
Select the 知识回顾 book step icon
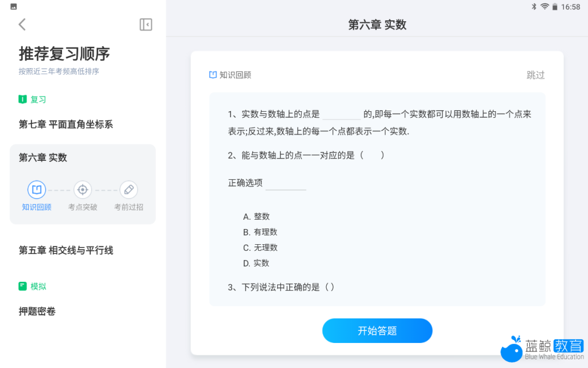coord(36,190)
